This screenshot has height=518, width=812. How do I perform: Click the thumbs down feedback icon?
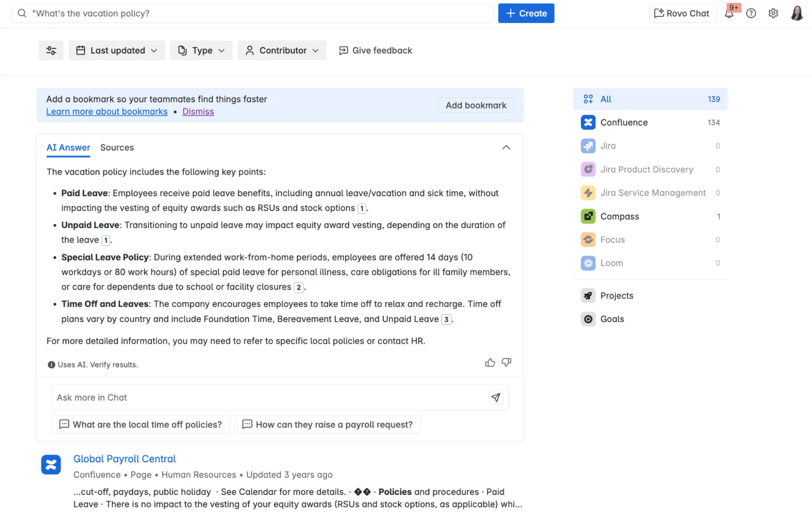pos(506,362)
